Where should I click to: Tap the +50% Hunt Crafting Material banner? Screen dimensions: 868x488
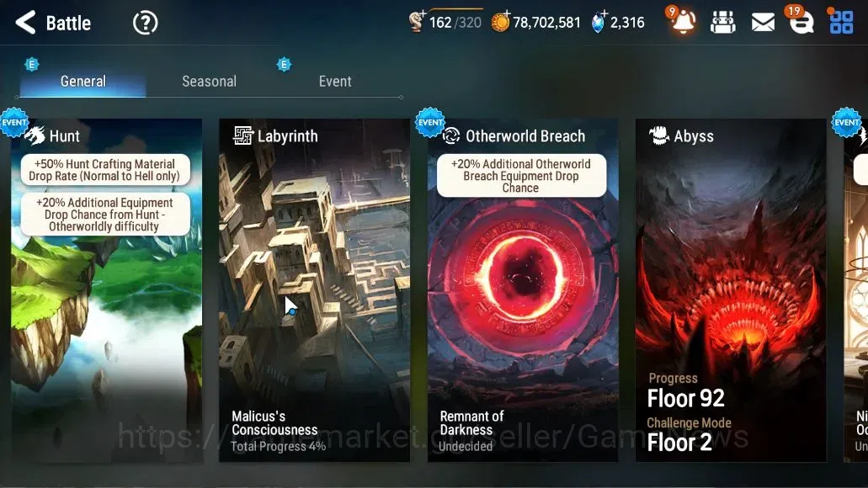pos(105,170)
